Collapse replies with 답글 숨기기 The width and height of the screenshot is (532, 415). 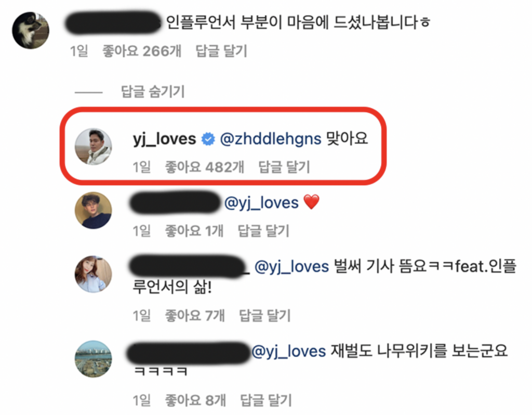pyautogui.click(x=153, y=92)
